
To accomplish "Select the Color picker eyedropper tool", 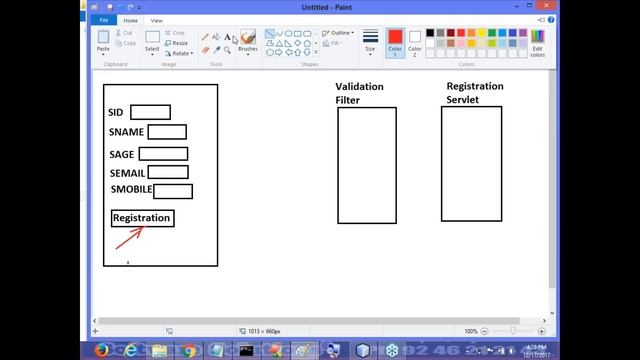I will (216, 50).
